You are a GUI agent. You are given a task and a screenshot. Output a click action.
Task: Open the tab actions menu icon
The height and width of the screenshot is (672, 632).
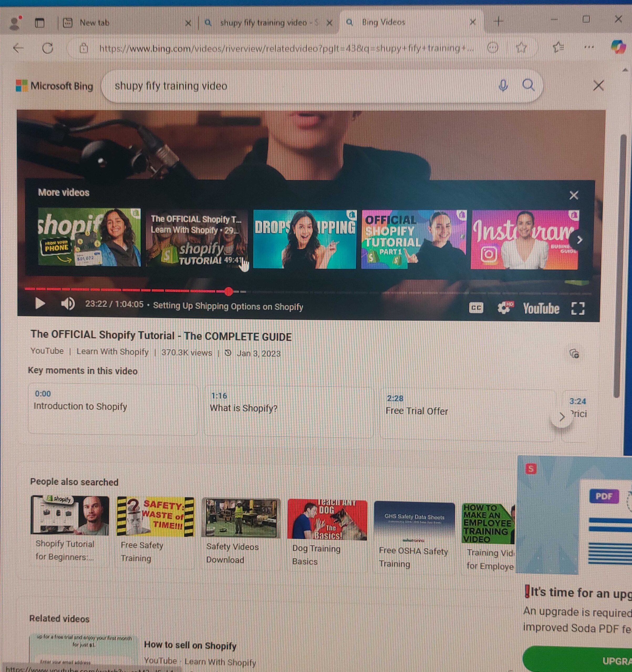tap(40, 23)
